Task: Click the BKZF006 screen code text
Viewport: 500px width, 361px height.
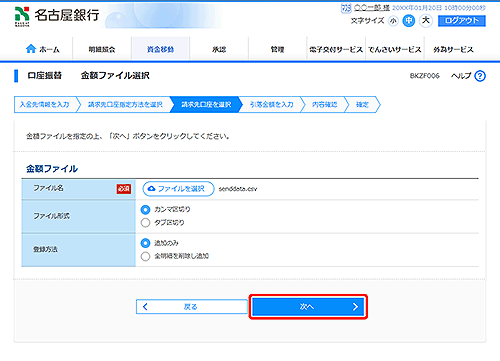Action: 425,76
